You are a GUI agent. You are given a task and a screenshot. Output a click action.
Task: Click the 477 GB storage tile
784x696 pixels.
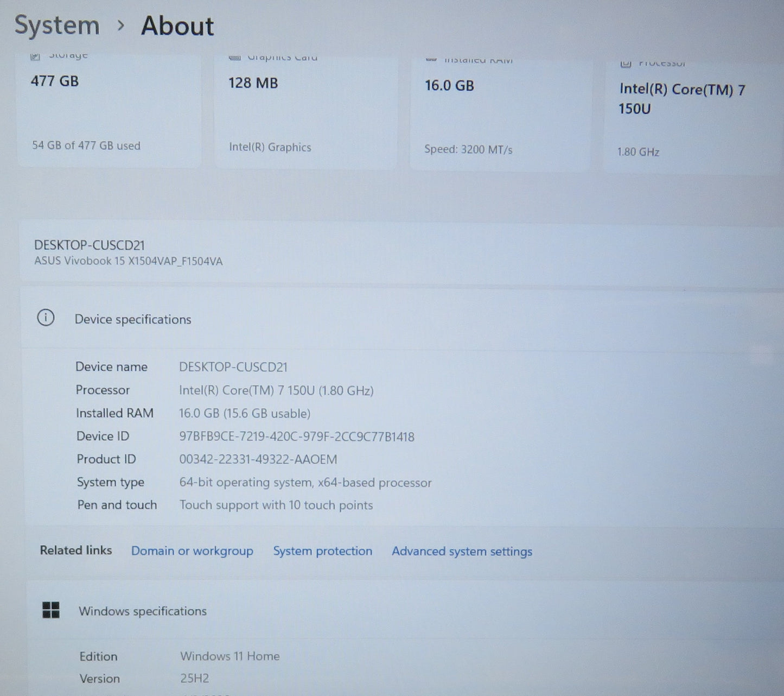(x=109, y=109)
